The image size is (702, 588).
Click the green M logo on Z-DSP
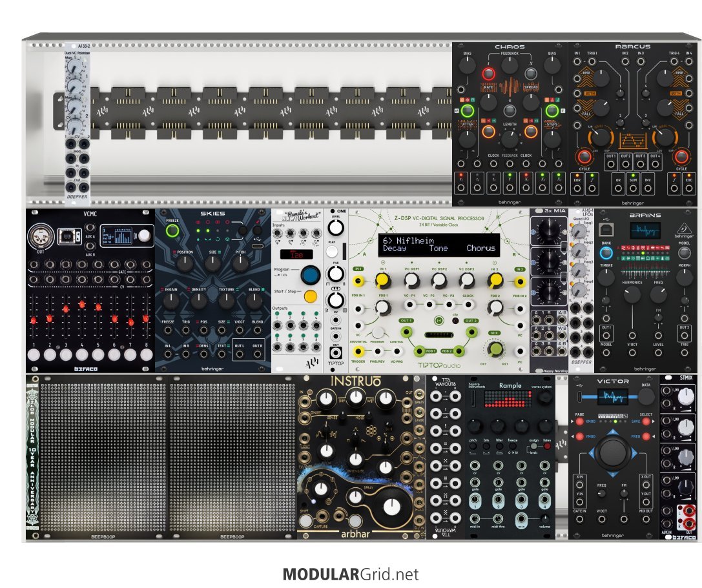pyautogui.click(x=439, y=320)
